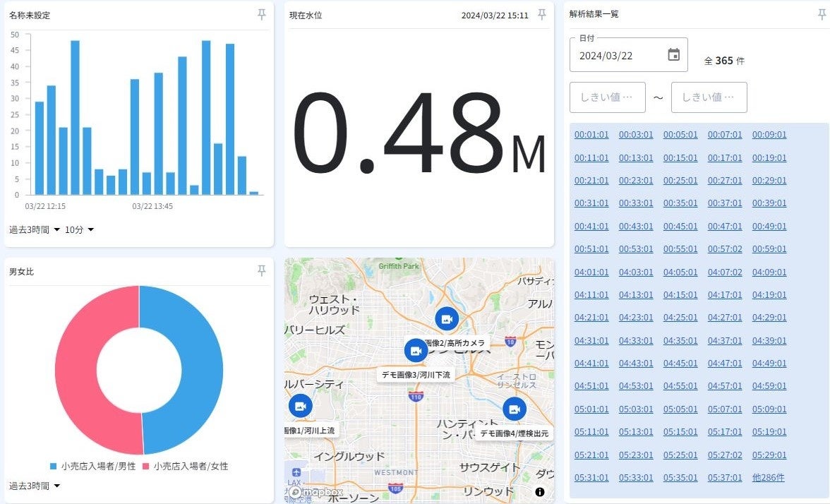Screen dimensions: 830x504
Task: Select the camera marker for 河川下流
Action: coord(416,350)
